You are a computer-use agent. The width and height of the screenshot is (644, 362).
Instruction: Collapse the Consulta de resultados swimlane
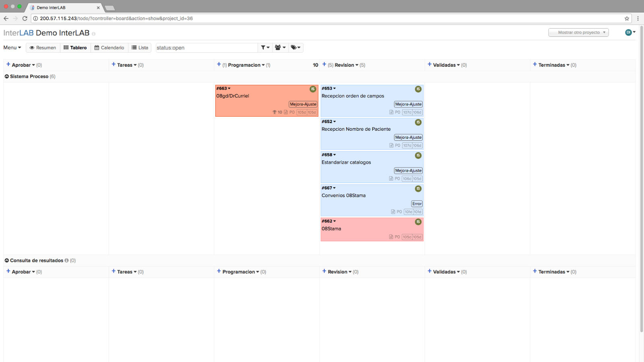7,260
